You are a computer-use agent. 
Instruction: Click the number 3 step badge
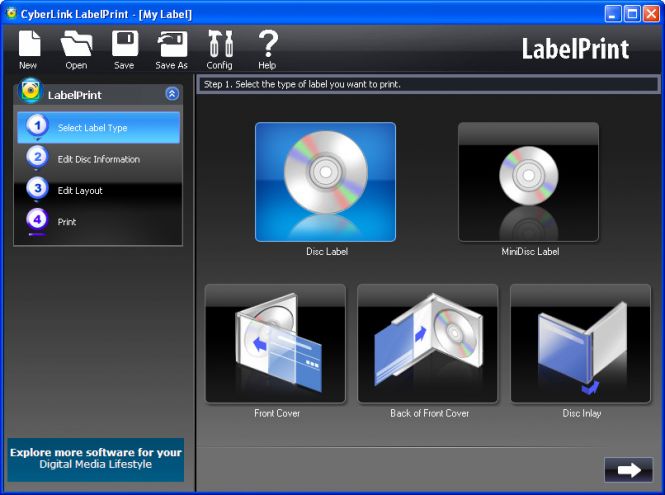click(37, 188)
